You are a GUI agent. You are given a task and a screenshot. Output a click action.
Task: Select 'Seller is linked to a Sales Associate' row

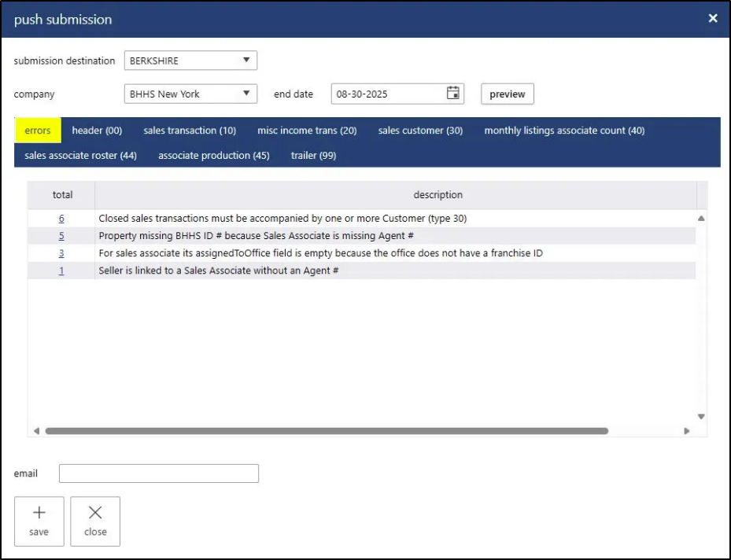pyautogui.click(x=362, y=271)
